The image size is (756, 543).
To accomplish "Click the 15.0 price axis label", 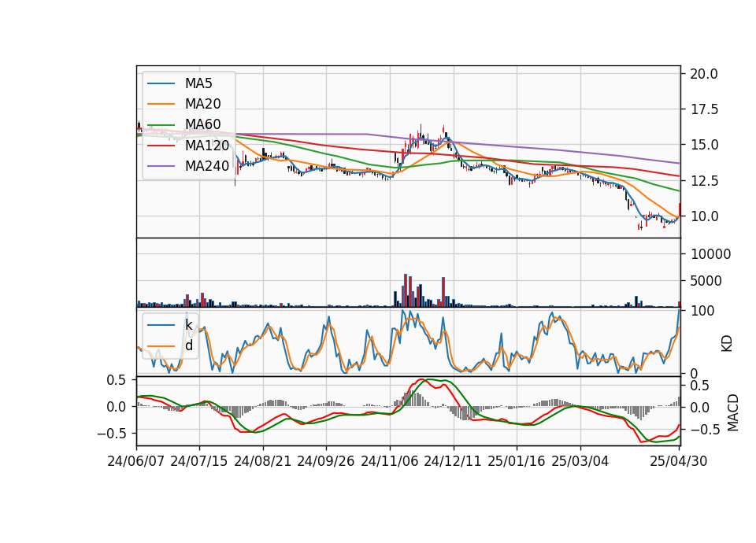I will click(704, 145).
